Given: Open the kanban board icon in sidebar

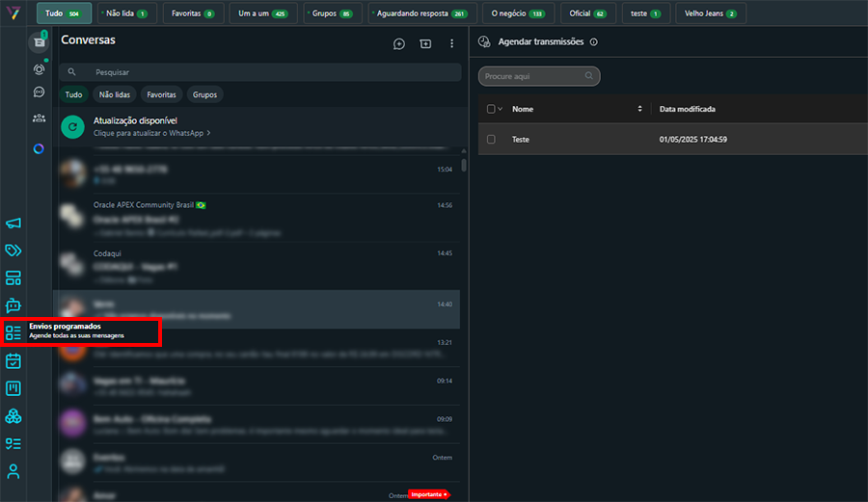Looking at the screenshot, I should [14, 388].
